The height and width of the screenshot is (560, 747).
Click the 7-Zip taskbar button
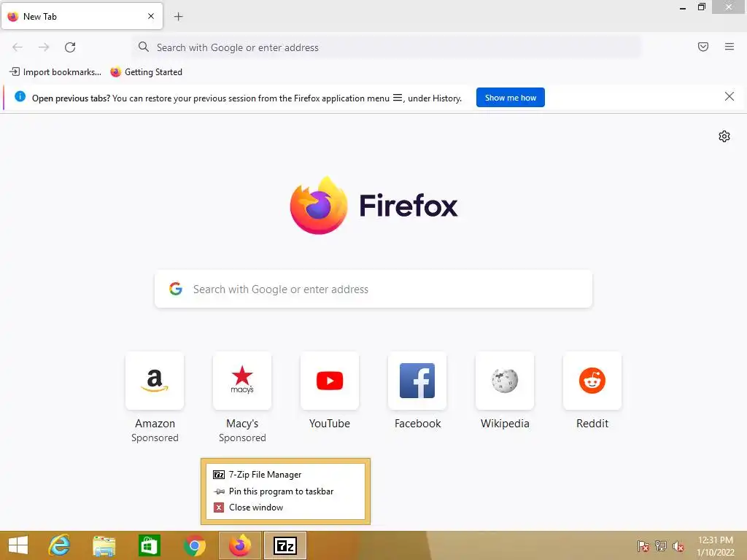pyautogui.click(x=285, y=545)
